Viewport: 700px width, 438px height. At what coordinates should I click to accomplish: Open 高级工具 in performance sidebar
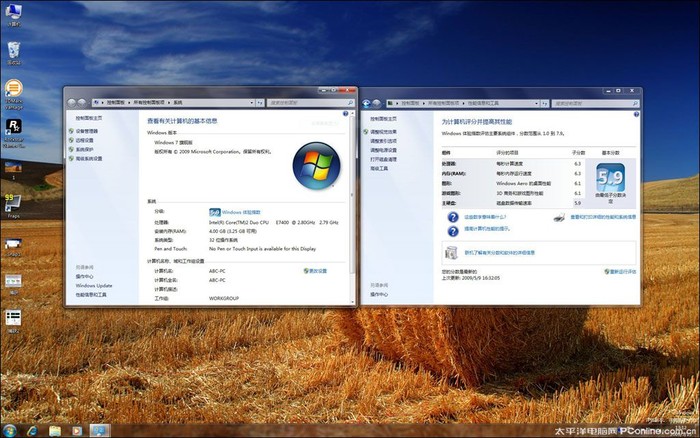[x=379, y=169]
